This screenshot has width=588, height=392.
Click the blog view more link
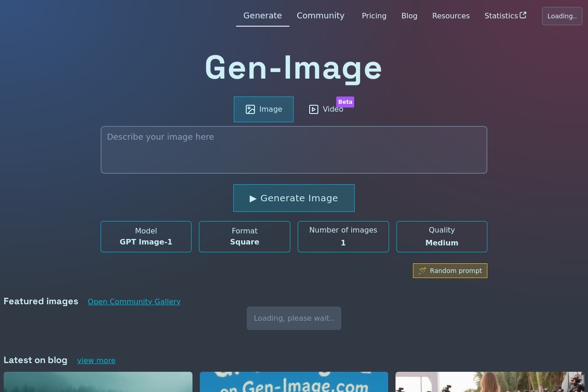[96, 360]
